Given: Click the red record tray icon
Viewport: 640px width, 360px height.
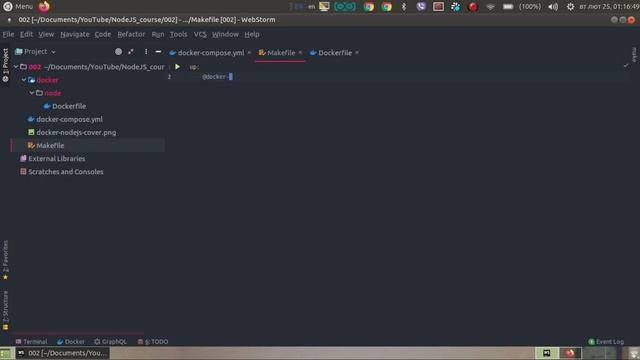Looking at the screenshot, I should point(473,7).
